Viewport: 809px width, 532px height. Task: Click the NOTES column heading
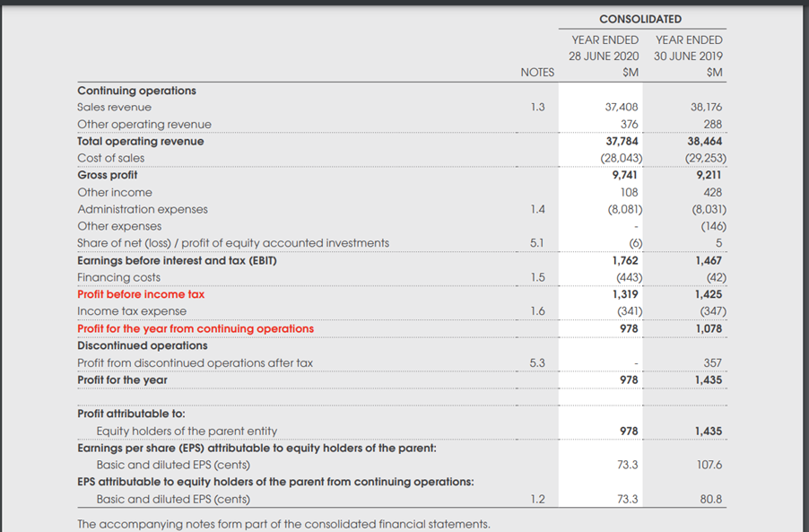coord(537,72)
